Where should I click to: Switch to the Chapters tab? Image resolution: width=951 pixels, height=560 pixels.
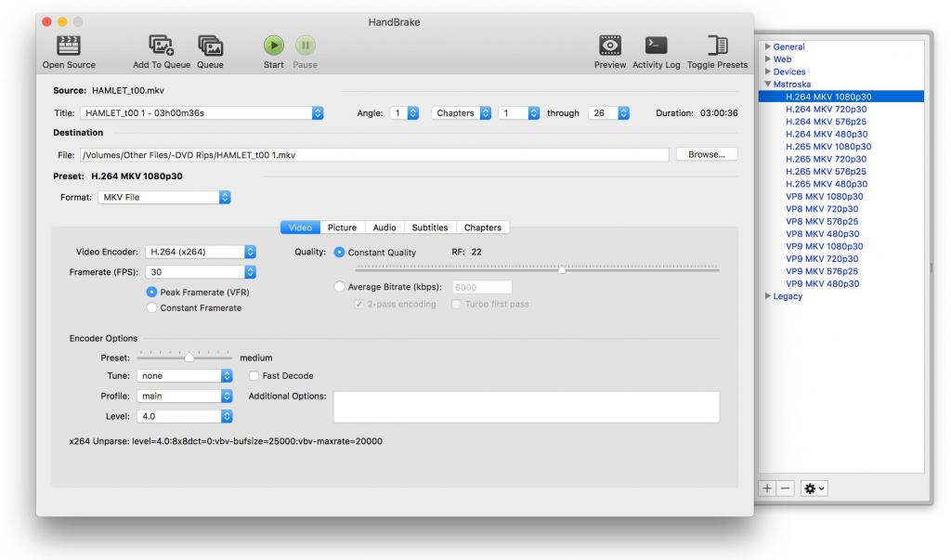pyautogui.click(x=483, y=228)
